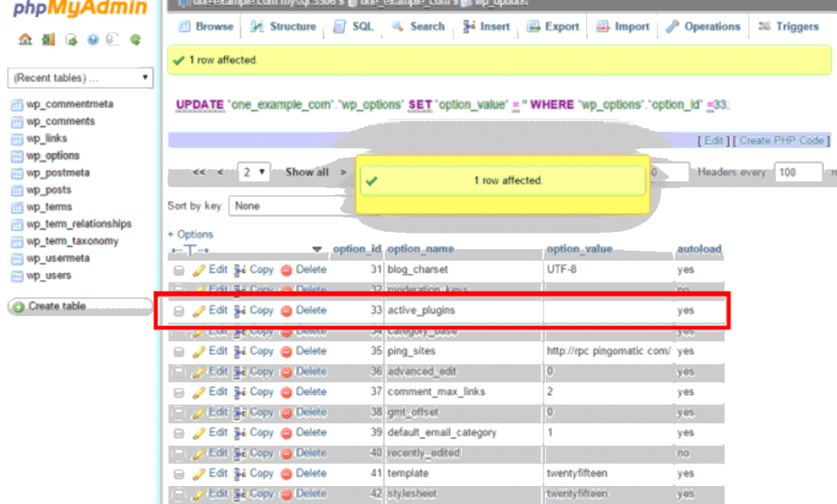Select the checkbox for the ping_sites row

click(178, 352)
